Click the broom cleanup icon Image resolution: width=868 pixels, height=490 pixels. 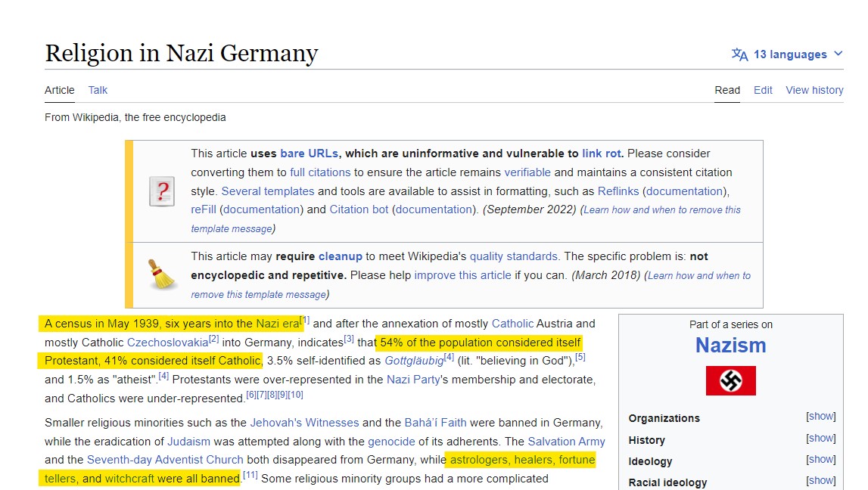click(x=162, y=274)
